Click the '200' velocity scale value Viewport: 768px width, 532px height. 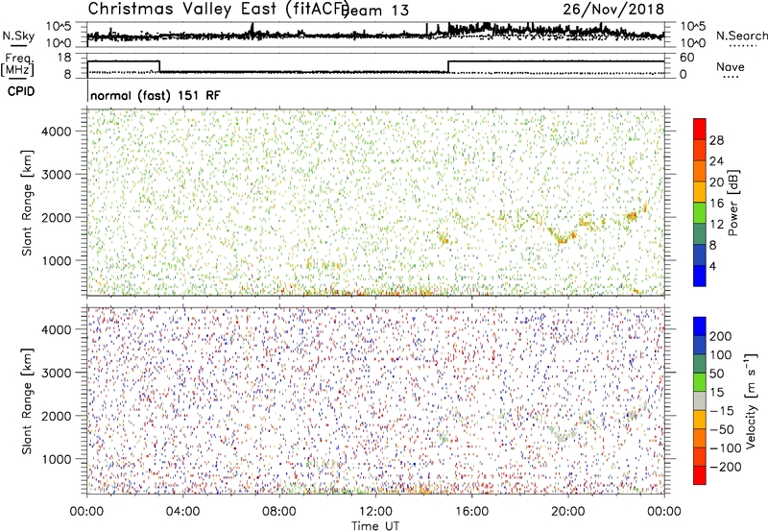[x=720, y=336]
